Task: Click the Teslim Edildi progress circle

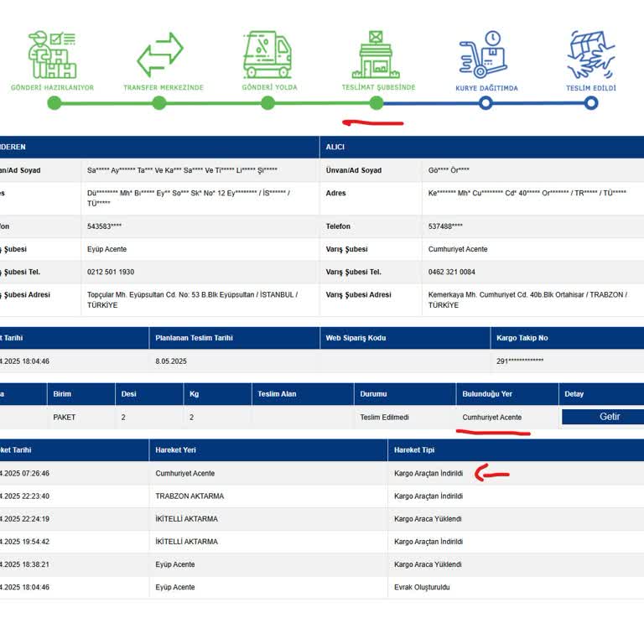Action: 591,103
